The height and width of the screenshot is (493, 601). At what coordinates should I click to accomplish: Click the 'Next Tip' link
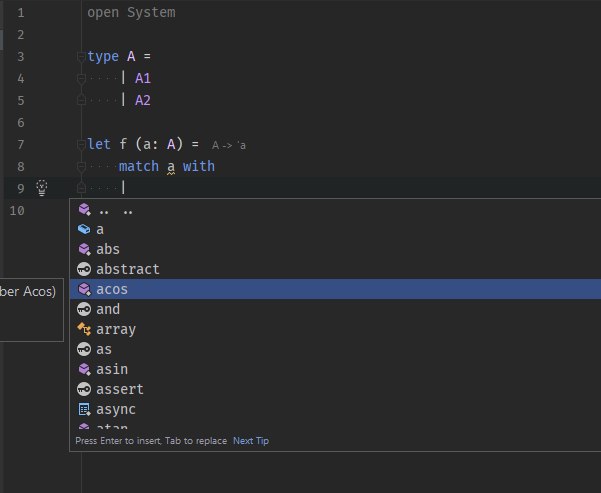point(250,441)
